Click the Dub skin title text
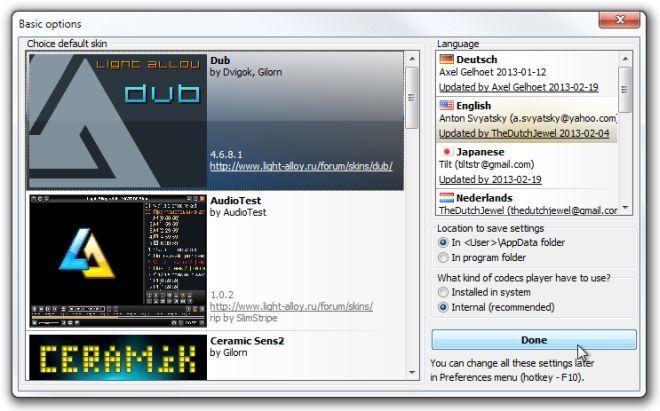660x411 pixels. tap(220, 61)
